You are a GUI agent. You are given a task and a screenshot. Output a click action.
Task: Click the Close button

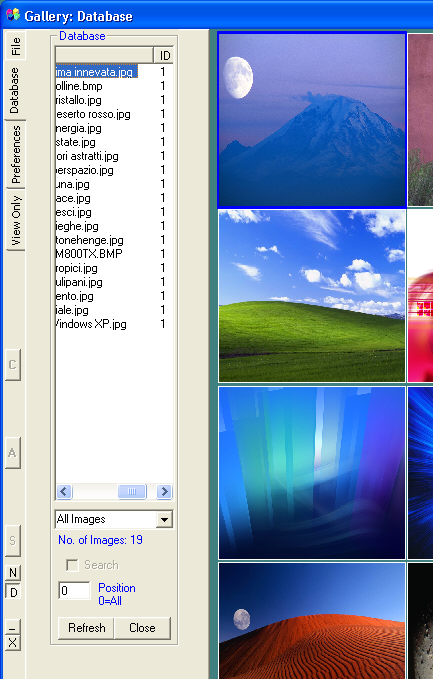(142, 628)
